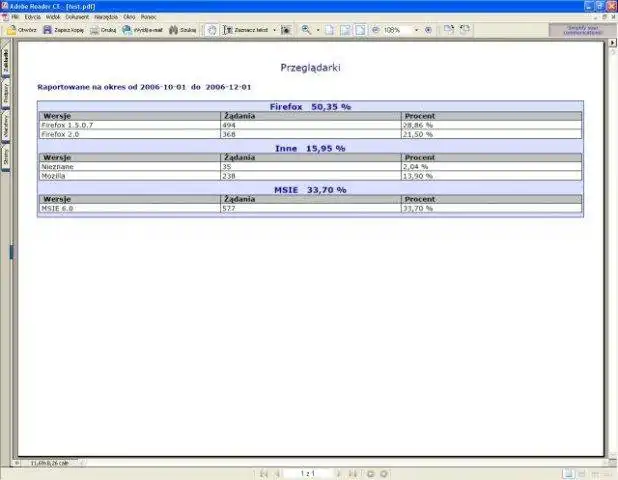Screen dimensions: 618x480
Task: Click the PDF document icon in menu bar
Action: tap(5, 17)
